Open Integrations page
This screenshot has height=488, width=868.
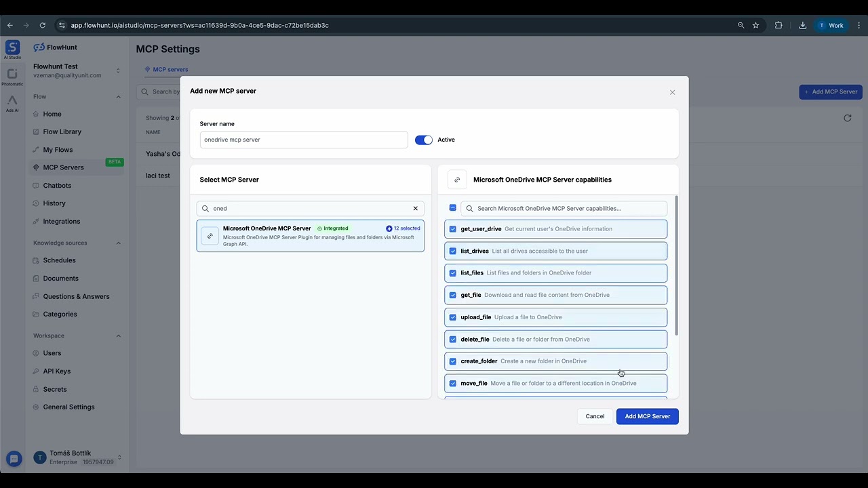[x=61, y=222]
